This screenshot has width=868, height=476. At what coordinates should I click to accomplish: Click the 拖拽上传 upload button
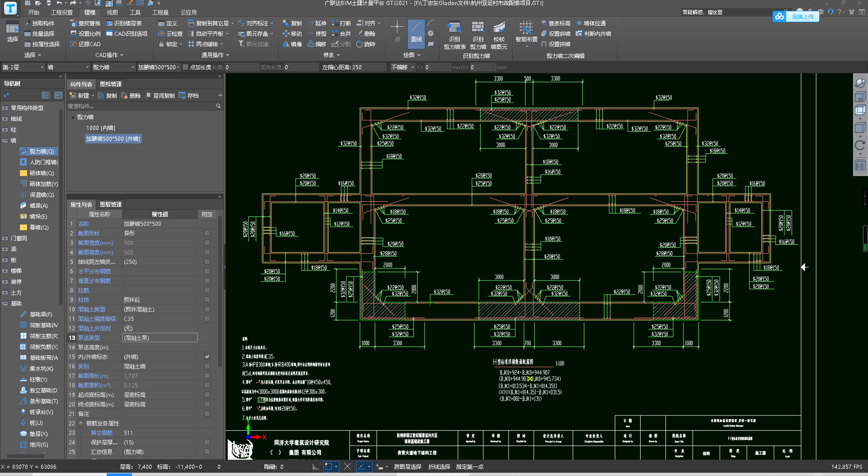pos(796,17)
